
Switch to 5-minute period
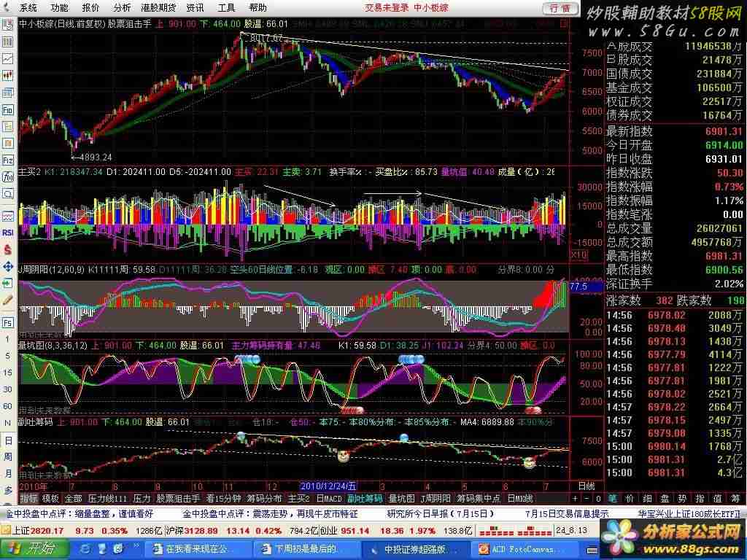(x=7, y=356)
